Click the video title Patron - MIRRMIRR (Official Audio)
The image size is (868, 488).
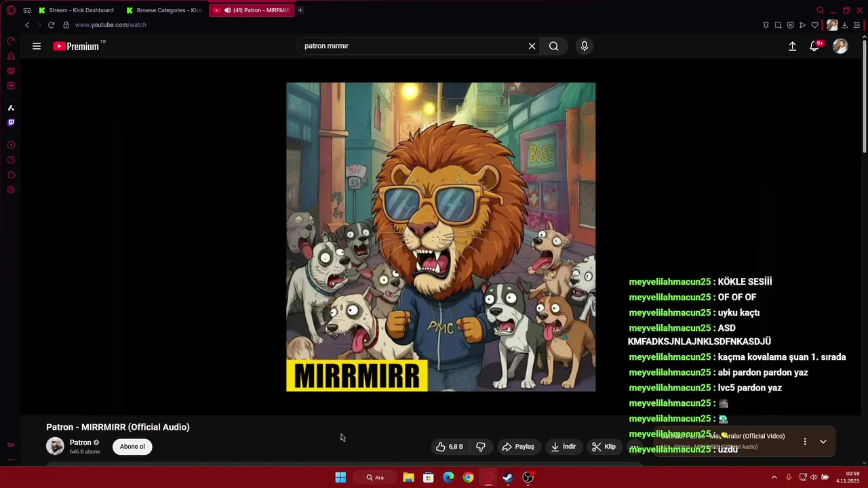click(118, 427)
